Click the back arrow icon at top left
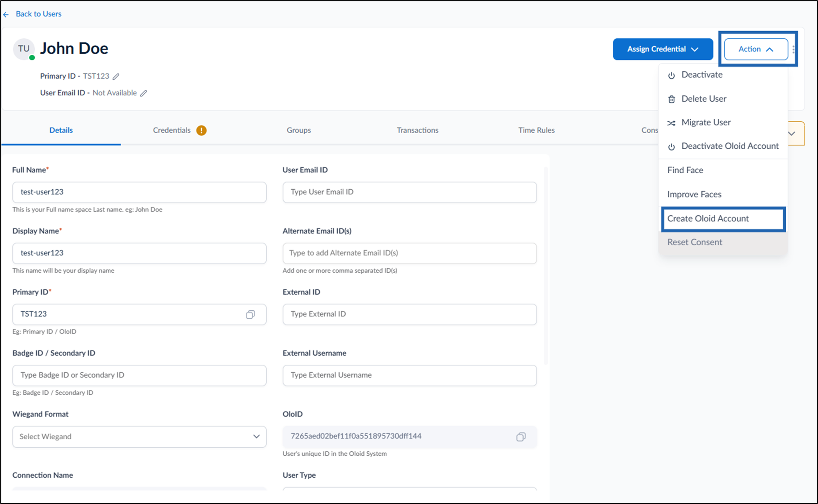This screenshot has width=818, height=504. pyautogui.click(x=6, y=14)
